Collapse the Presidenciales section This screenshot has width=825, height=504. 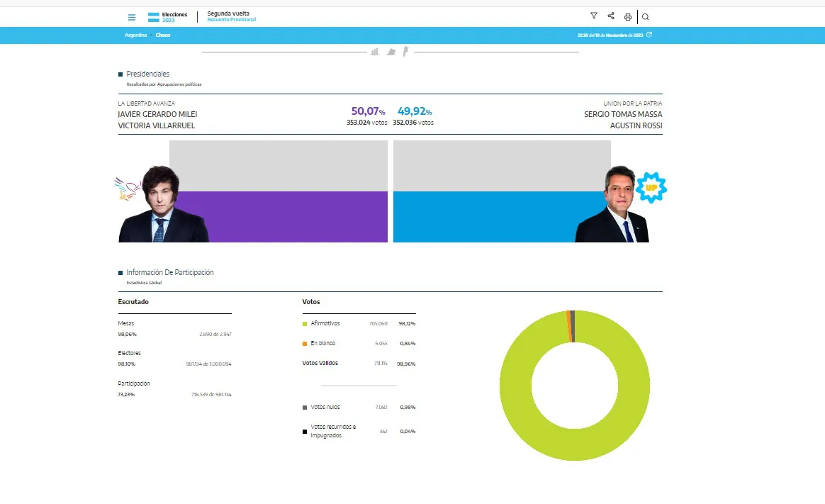[119, 73]
